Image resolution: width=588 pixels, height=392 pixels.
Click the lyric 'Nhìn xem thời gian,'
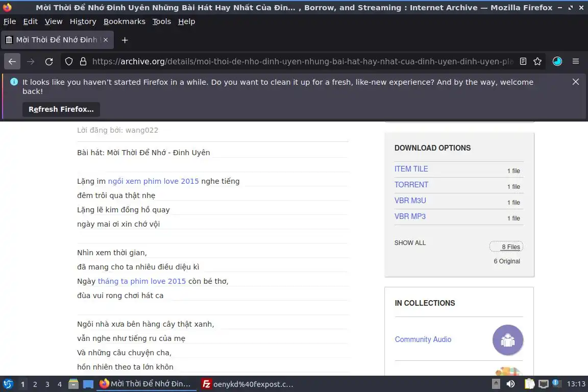(x=112, y=253)
